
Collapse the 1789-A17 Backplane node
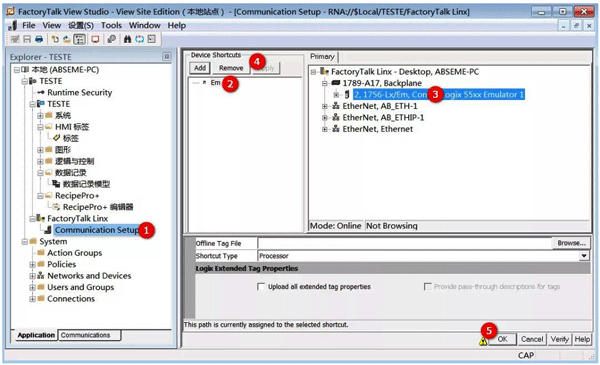[325, 83]
